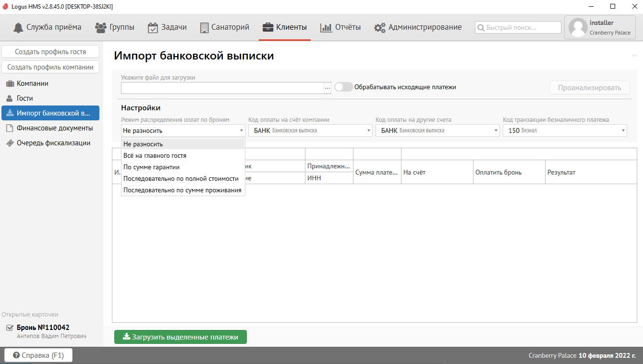Open the Клиенты tab
643x364 pixels.
(285, 27)
